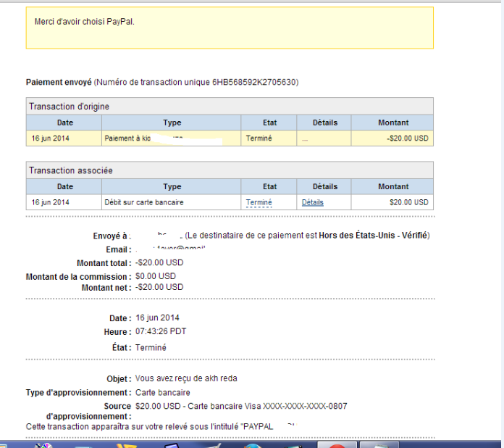The image size is (504, 448).
Task: Click the 'Merci d'avoir choisi PayPal.' message
Action: [x=85, y=22]
